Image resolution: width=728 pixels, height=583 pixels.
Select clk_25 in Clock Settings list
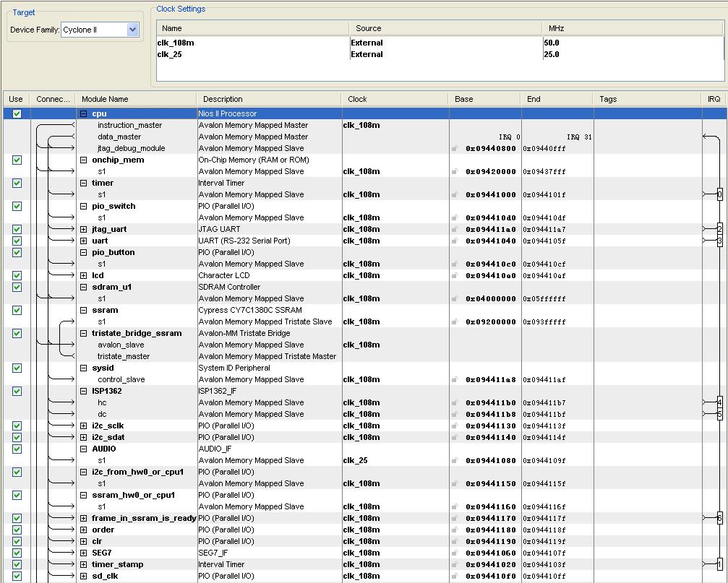(x=169, y=54)
